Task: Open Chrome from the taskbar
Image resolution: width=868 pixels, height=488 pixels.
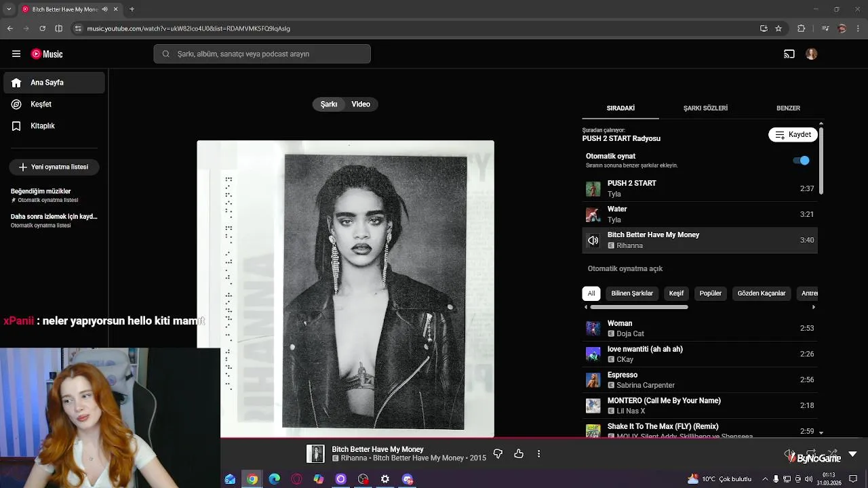Action: click(252, 479)
